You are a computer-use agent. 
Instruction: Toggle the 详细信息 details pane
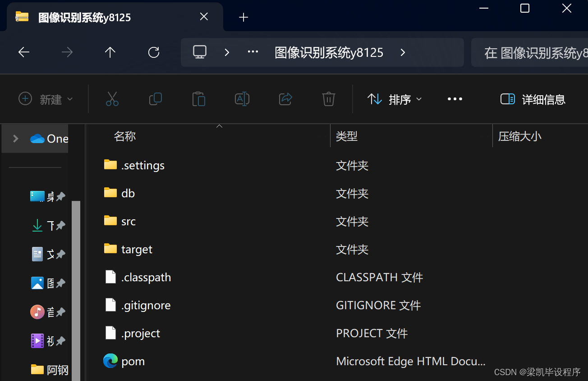tap(532, 99)
